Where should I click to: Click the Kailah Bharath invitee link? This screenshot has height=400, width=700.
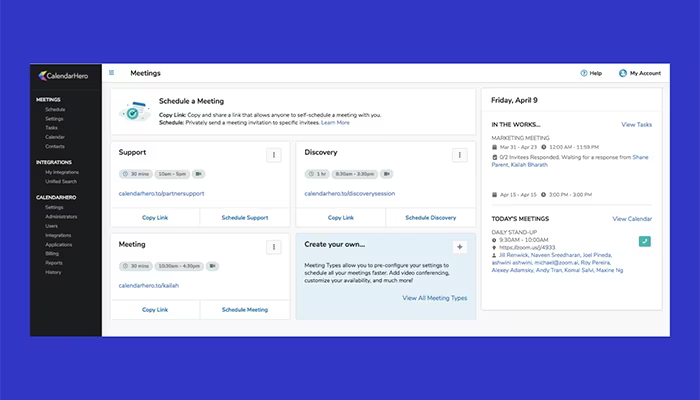(529, 165)
